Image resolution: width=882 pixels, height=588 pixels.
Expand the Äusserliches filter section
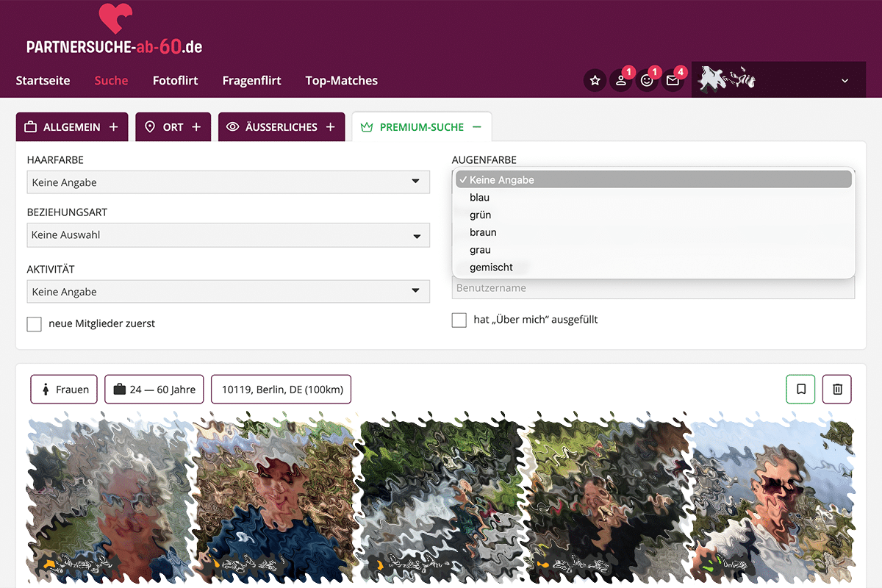tap(282, 127)
